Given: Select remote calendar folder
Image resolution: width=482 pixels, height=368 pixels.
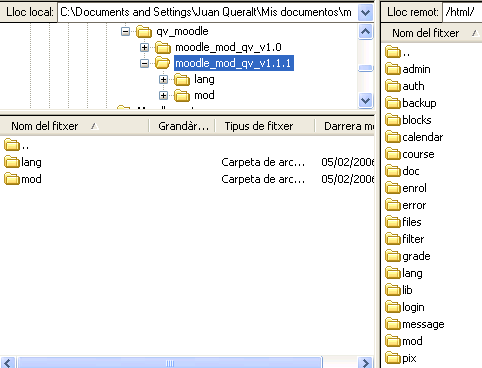Looking at the screenshot, I should click(414, 137).
